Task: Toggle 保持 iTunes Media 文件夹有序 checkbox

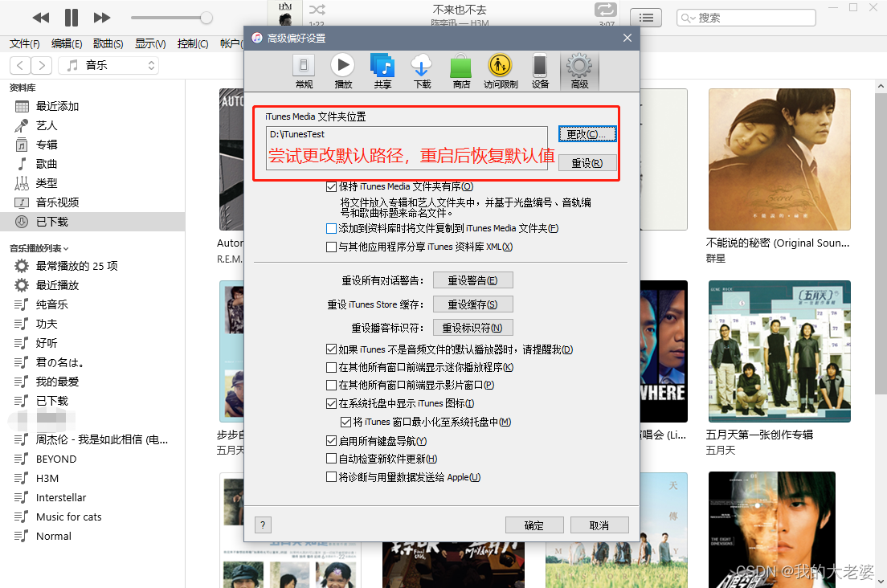Action: click(332, 186)
